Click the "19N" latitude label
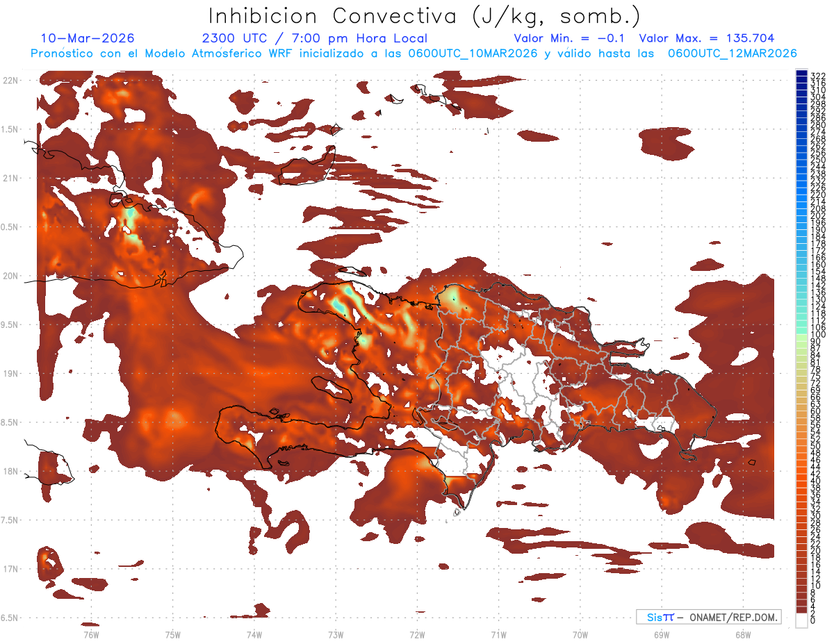834x644 pixels. coord(12,374)
